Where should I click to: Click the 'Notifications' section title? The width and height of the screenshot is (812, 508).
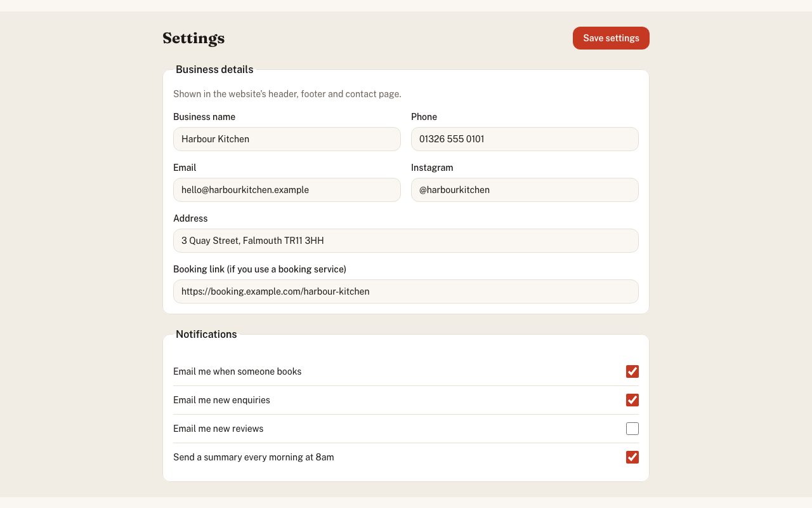click(x=206, y=335)
